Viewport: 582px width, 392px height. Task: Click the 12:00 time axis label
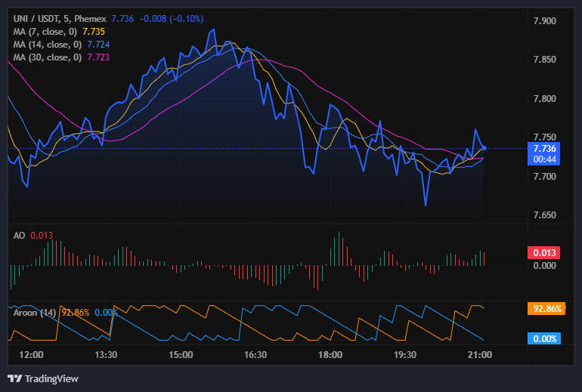click(x=31, y=355)
